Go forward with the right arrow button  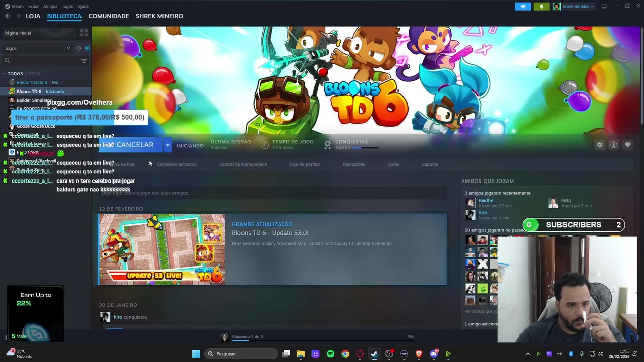click(18, 16)
